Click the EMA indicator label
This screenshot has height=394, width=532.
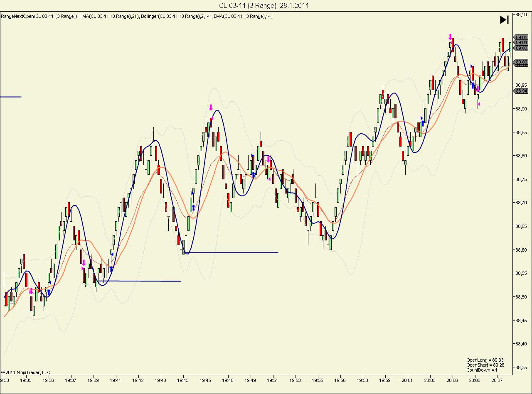244,16
